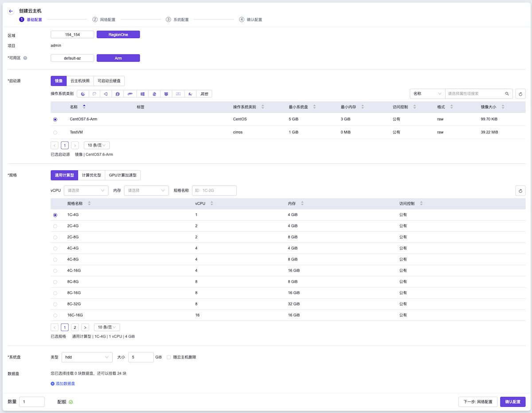Open the 内存 filter dropdown

coord(146,191)
